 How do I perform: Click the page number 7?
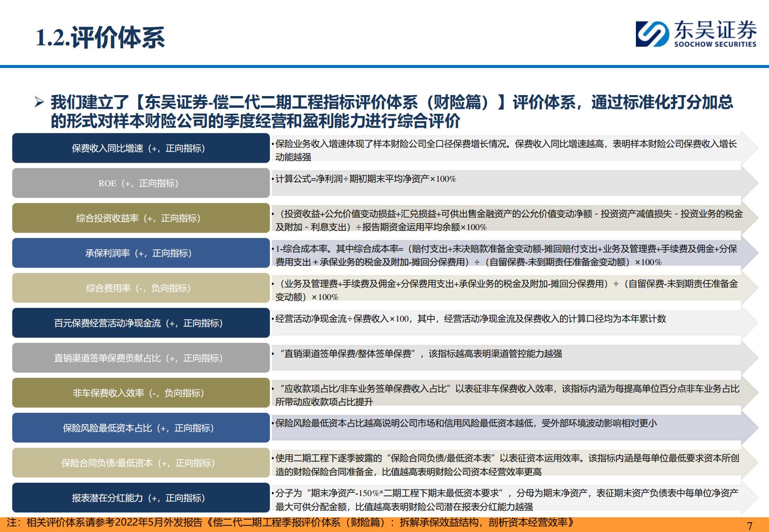(x=750, y=526)
